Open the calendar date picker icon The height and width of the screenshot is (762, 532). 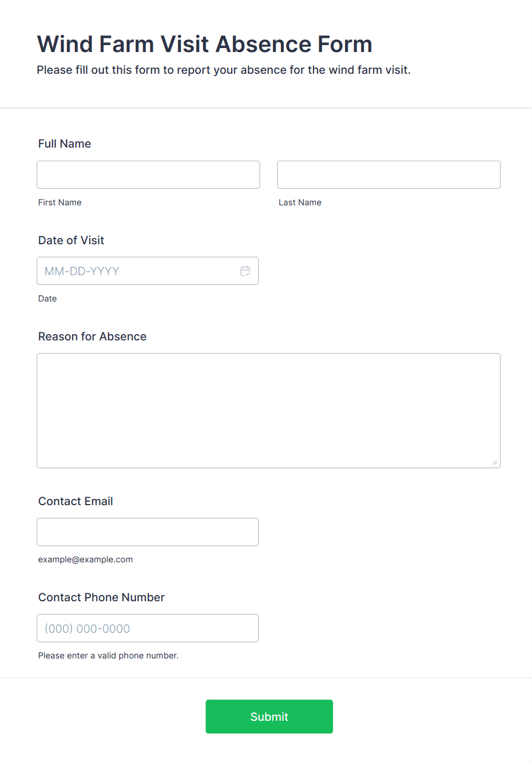pos(245,271)
